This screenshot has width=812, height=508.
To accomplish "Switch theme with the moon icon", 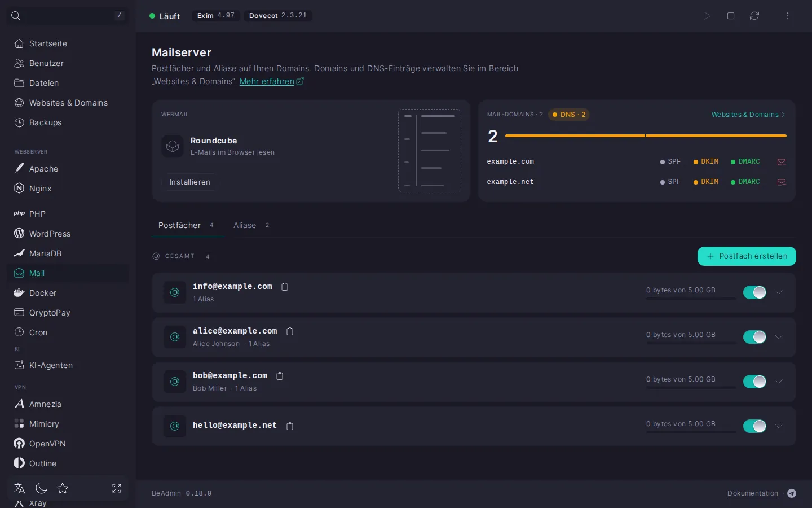I will point(41,488).
